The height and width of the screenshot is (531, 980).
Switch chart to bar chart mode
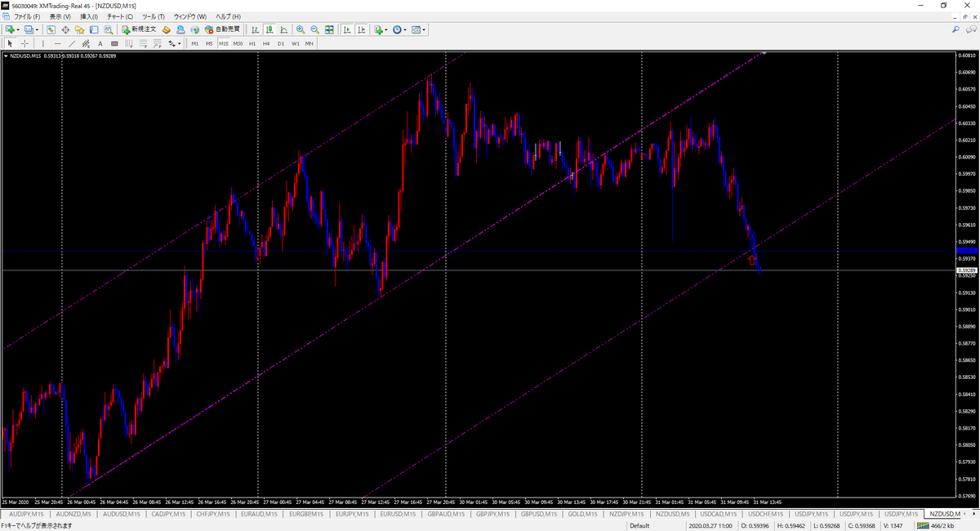point(255,29)
